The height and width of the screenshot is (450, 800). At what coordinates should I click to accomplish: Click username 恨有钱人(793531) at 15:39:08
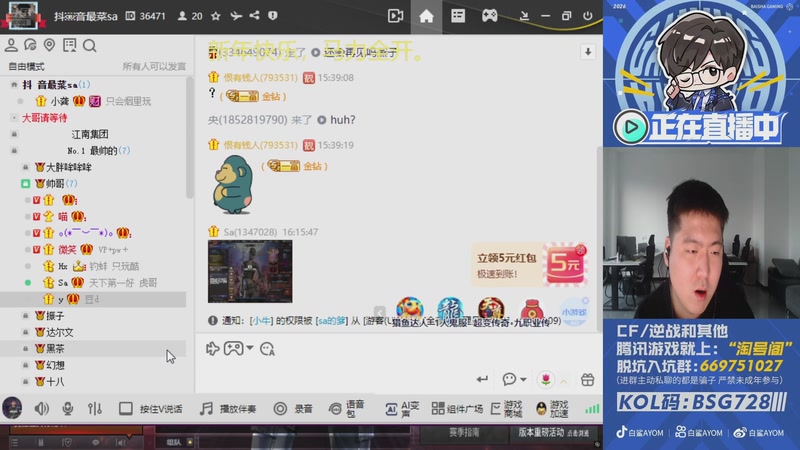pos(260,78)
